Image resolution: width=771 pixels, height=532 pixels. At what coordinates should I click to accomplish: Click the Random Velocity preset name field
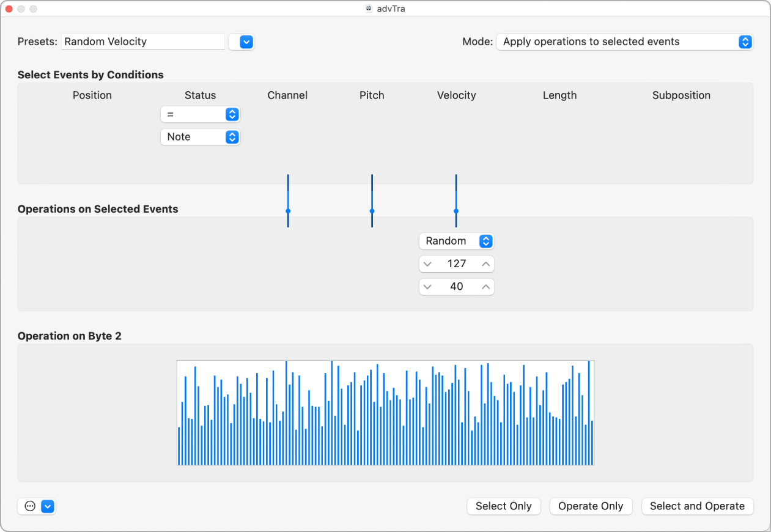pyautogui.click(x=143, y=42)
